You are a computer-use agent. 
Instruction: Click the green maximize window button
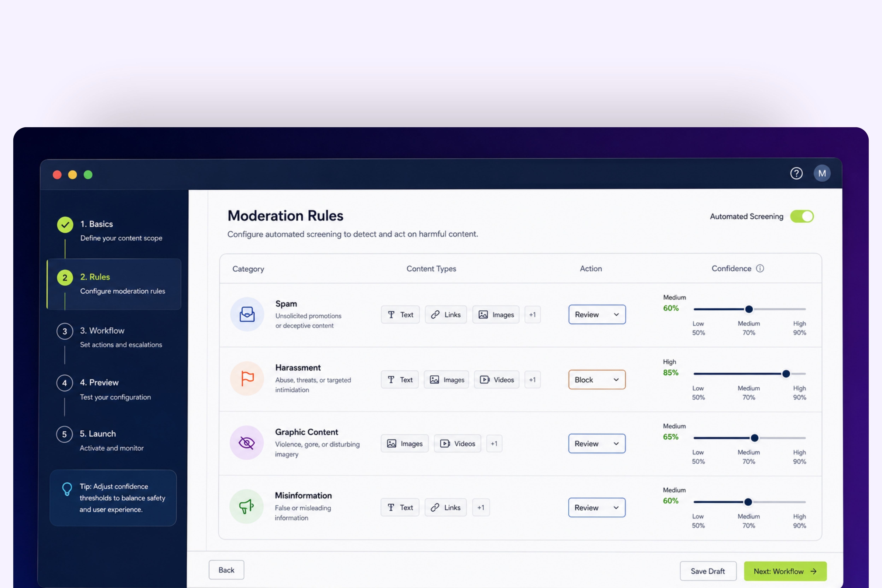(88, 175)
